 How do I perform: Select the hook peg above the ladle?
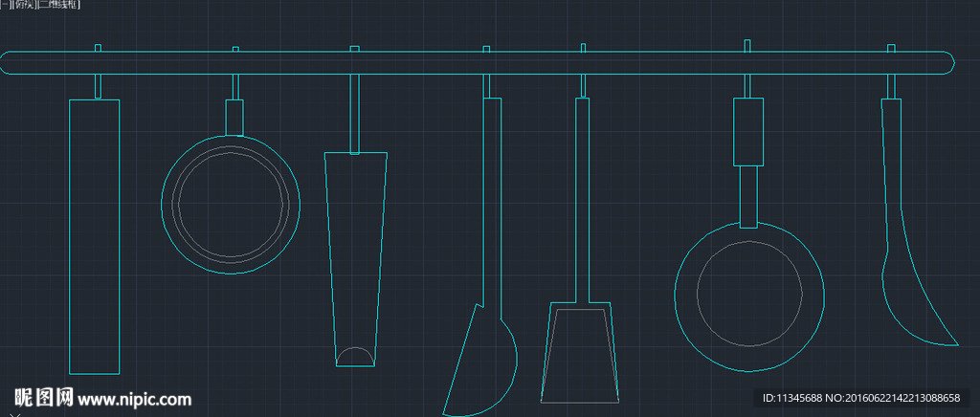click(891, 48)
